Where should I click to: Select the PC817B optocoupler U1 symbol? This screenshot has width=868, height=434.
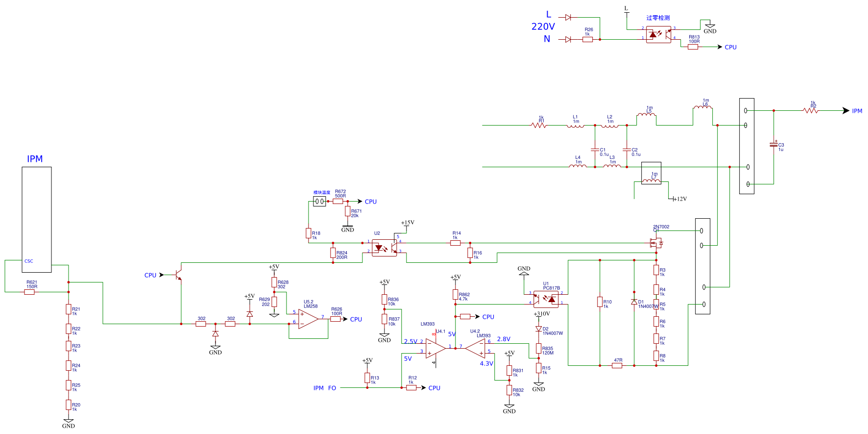[546, 298]
